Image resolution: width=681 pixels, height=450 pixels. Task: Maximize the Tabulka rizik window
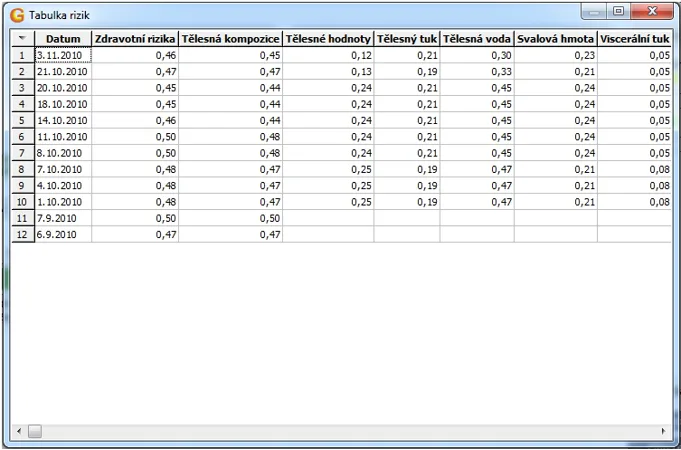click(619, 12)
